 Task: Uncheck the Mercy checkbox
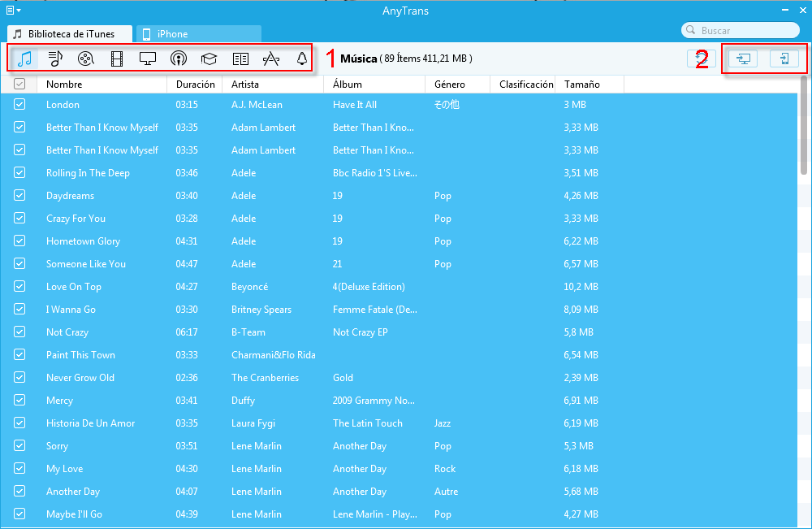[19, 401]
